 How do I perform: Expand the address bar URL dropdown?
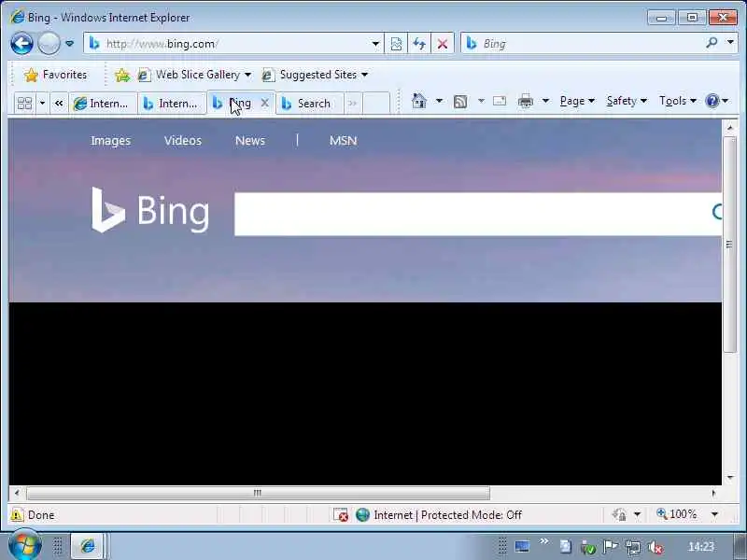click(x=375, y=44)
